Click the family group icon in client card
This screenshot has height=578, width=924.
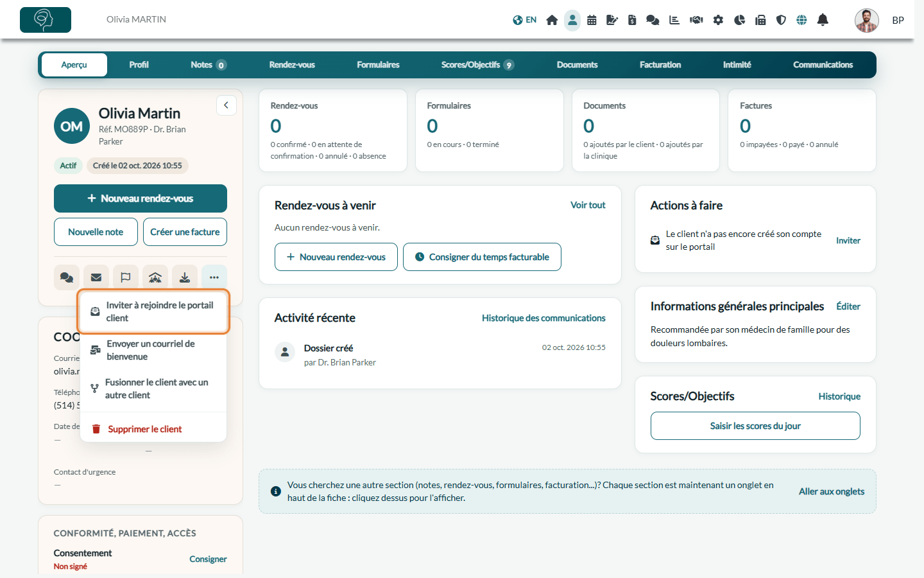[x=155, y=277]
